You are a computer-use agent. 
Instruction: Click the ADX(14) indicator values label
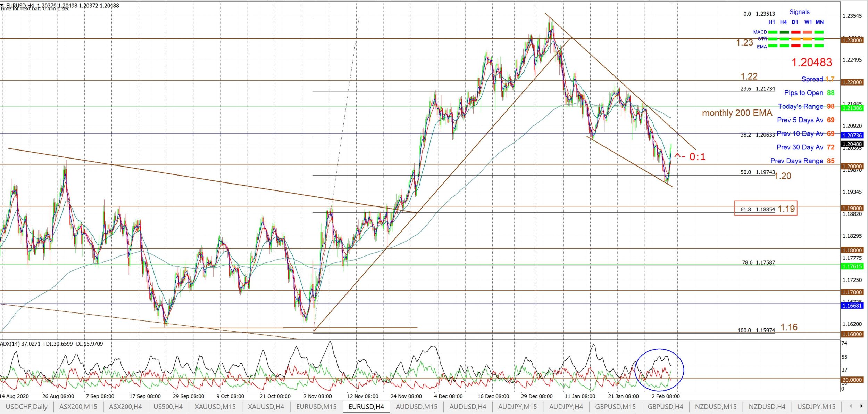(51, 344)
